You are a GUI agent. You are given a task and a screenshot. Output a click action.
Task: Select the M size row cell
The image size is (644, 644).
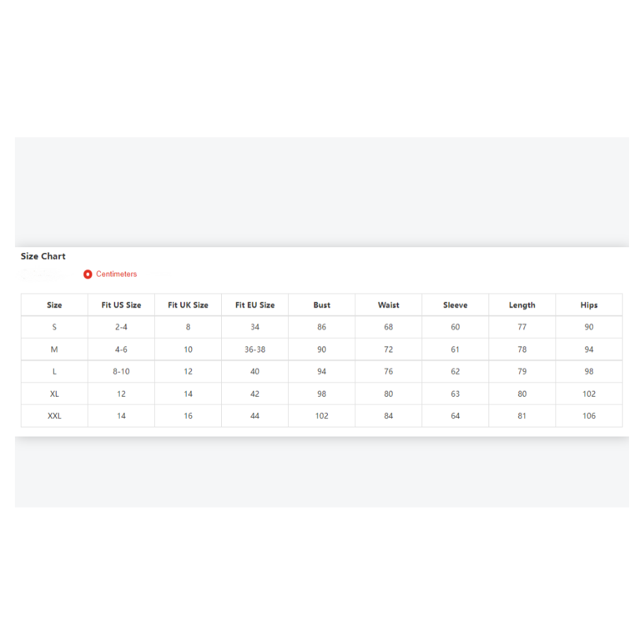(54, 349)
